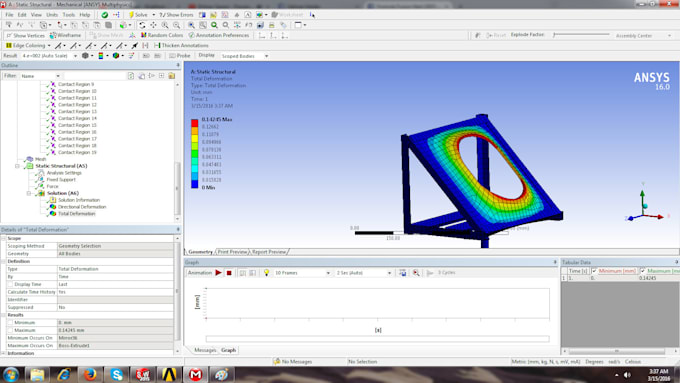
Task: Select Fixed Support item
Action: [61, 180]
